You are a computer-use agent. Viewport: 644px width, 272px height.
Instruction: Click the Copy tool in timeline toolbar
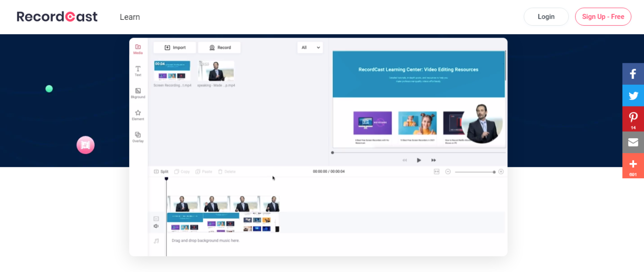coord(182,171)
